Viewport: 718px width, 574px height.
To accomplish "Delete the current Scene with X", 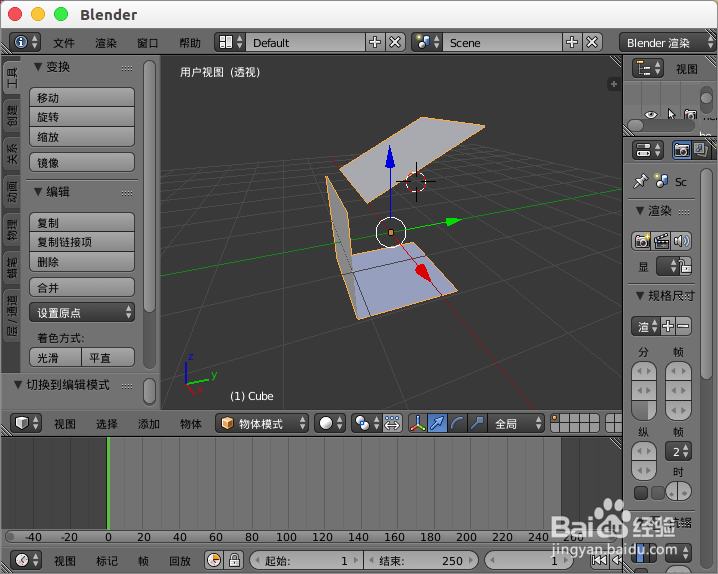I will click(592, 43).
